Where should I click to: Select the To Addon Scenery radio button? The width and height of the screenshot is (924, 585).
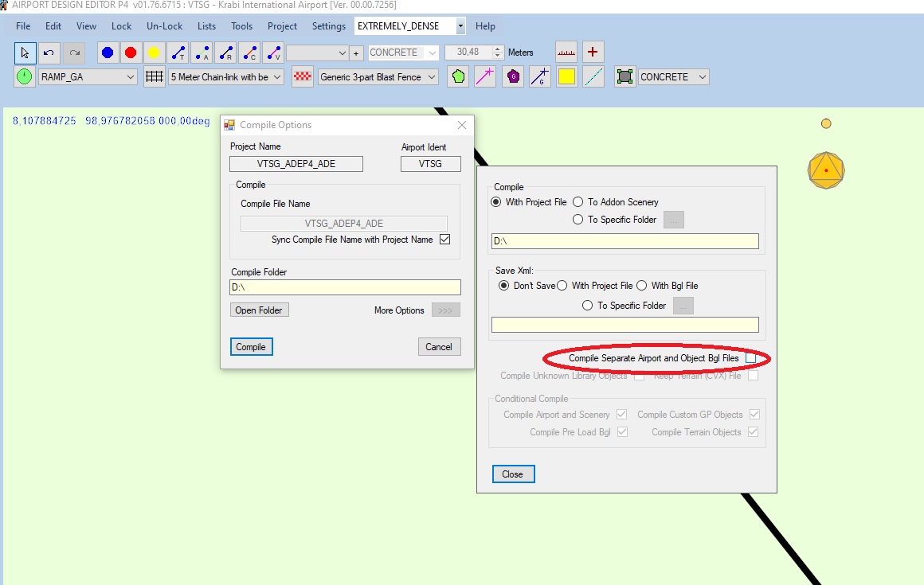578,202
